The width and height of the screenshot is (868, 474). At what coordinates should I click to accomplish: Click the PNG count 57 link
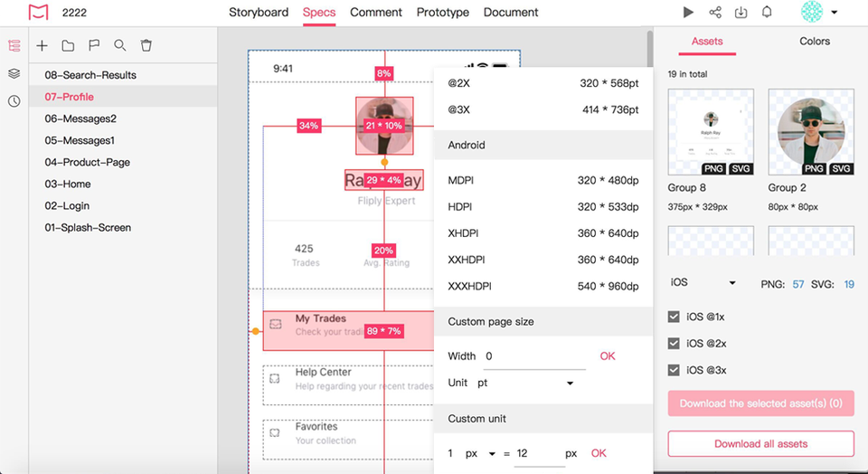point(798,285)
